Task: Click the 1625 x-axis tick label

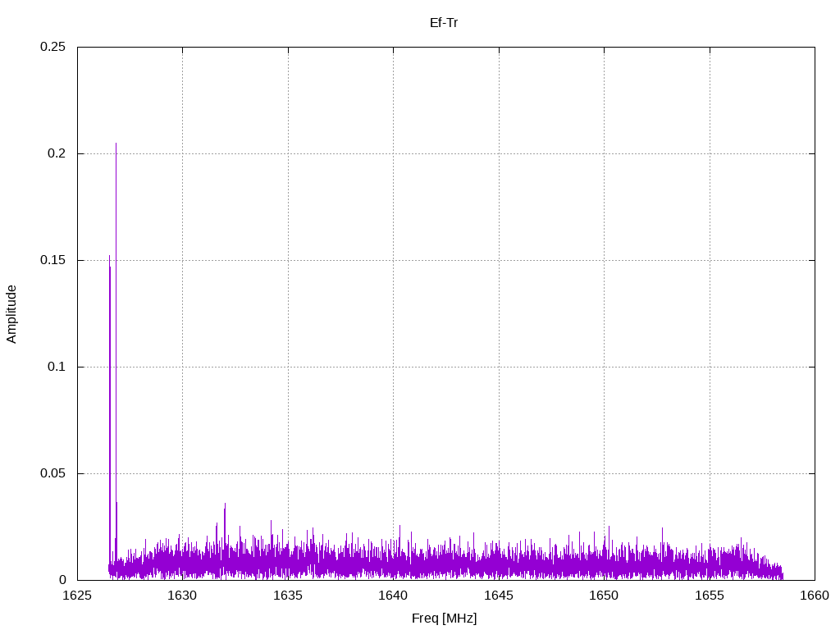Action: point(77,596)
